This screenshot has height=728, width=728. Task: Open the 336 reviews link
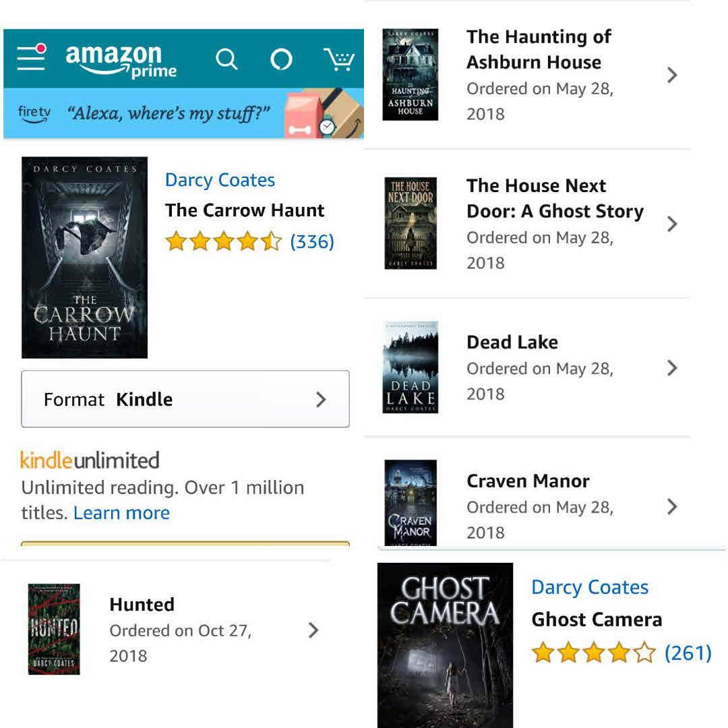point(312,241)
